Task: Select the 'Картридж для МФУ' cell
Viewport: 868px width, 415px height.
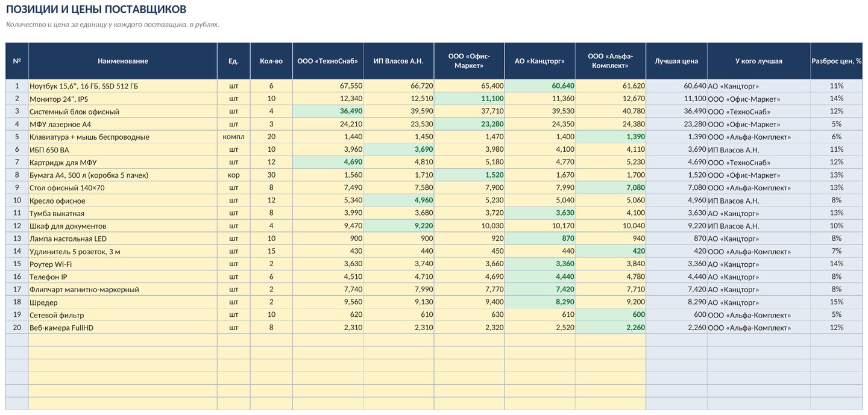Action: click(x=123, y=162)
